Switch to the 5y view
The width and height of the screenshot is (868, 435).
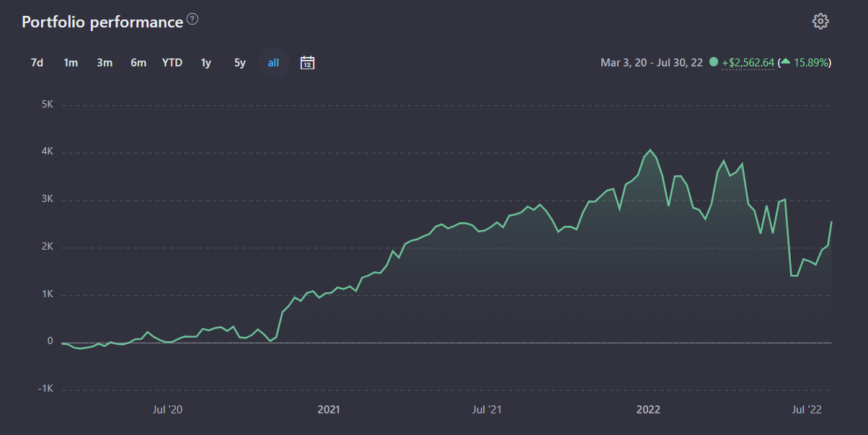point(240,63)
